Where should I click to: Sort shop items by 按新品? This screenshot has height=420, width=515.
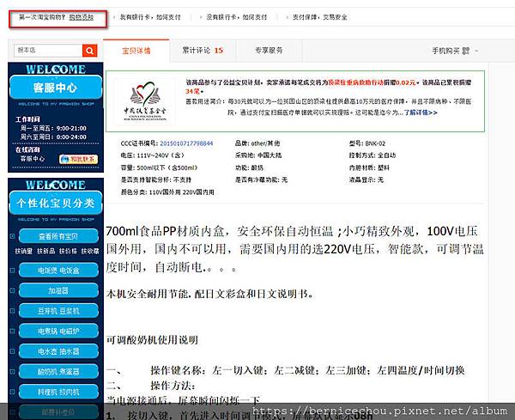45,252
